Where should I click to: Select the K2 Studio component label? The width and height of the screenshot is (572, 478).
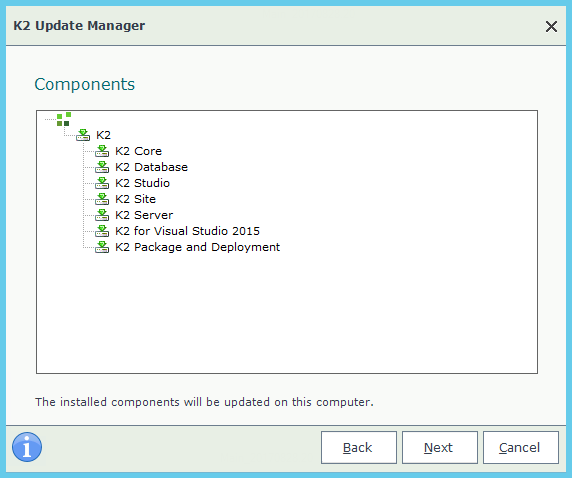[x=142, y=183]
